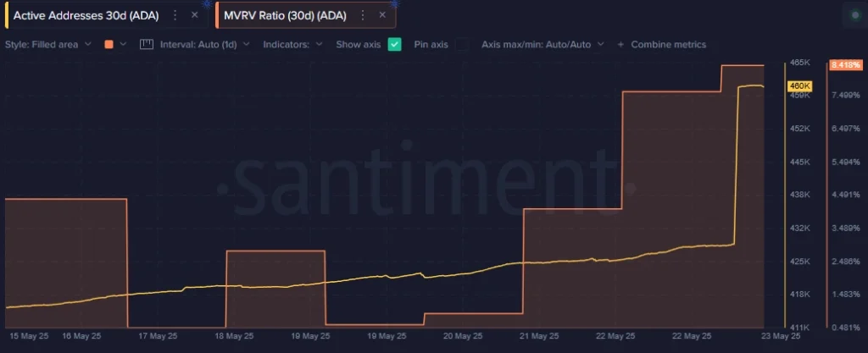Click the interval ruler icon
The width and height of the screenshot is (868, 353).
(x=146, y=44)
